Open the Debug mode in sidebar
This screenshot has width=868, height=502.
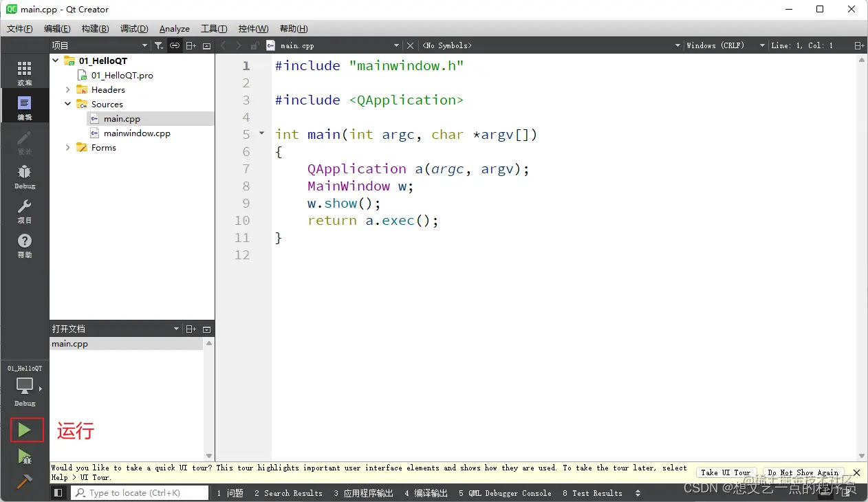[x=24, y=176]
